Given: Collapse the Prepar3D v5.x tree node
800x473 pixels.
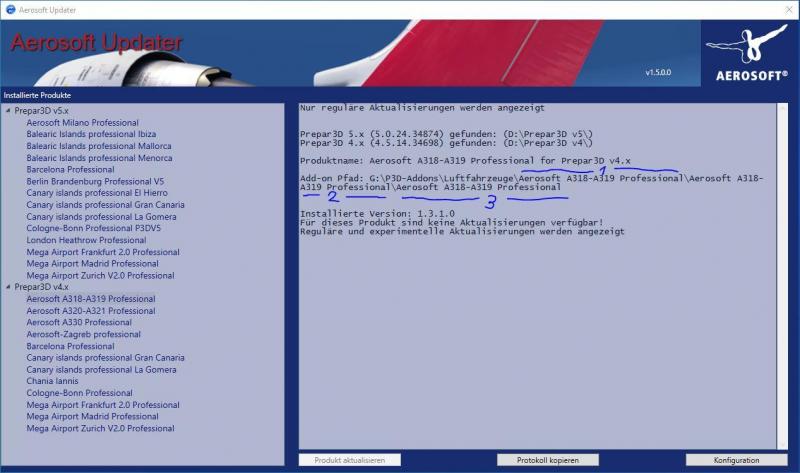Looking at the screenshot, I should (x=8, y=110).
